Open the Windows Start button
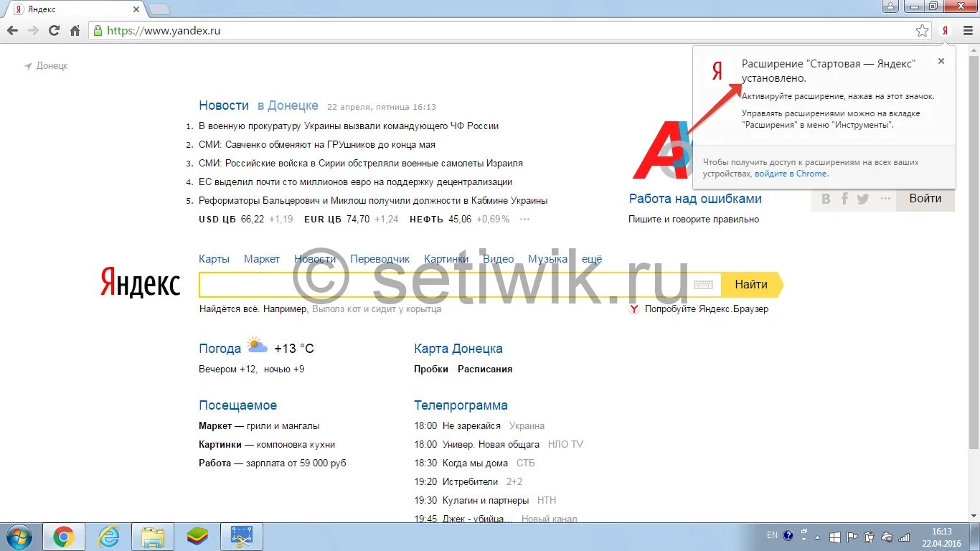The width and height of the screenshot is (980, 551). pyautogui.click(x=19, y=537)
